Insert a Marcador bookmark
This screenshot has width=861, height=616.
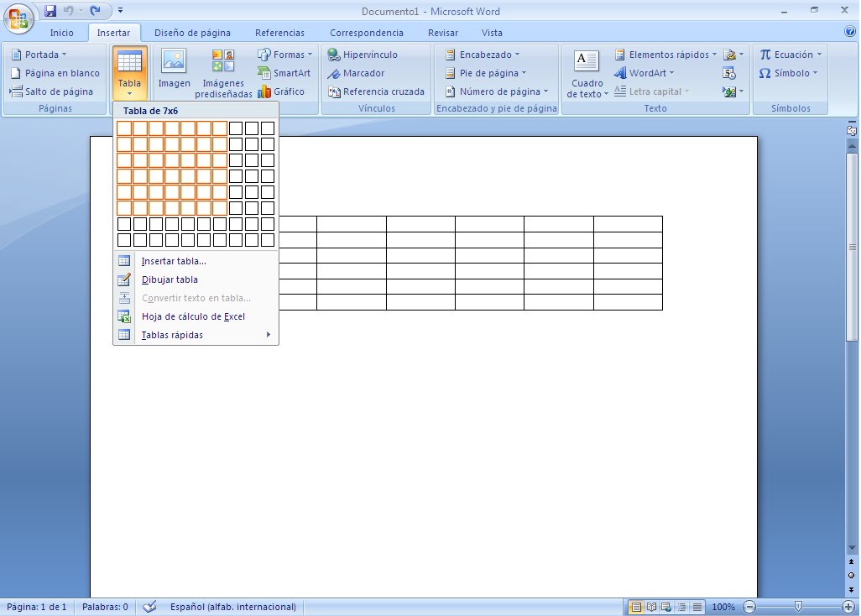[356, 73]
